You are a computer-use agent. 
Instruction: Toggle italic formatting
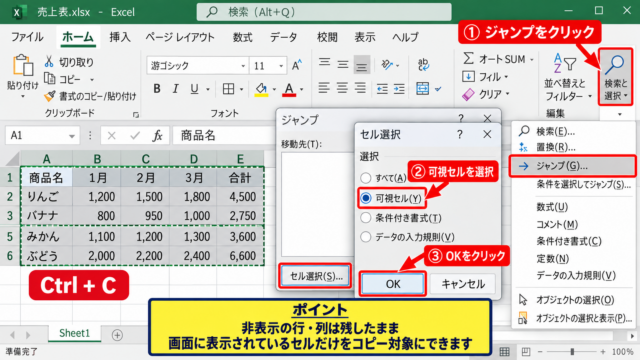pyautogui.click(x=176, y=89)
